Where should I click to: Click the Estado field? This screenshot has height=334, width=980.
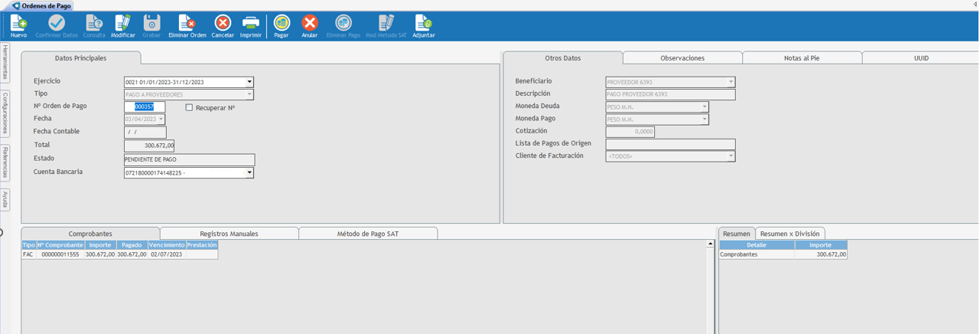(189, 160)
